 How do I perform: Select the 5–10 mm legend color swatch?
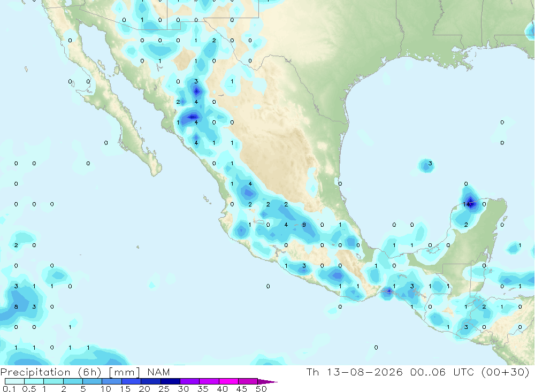coord(93,381)
